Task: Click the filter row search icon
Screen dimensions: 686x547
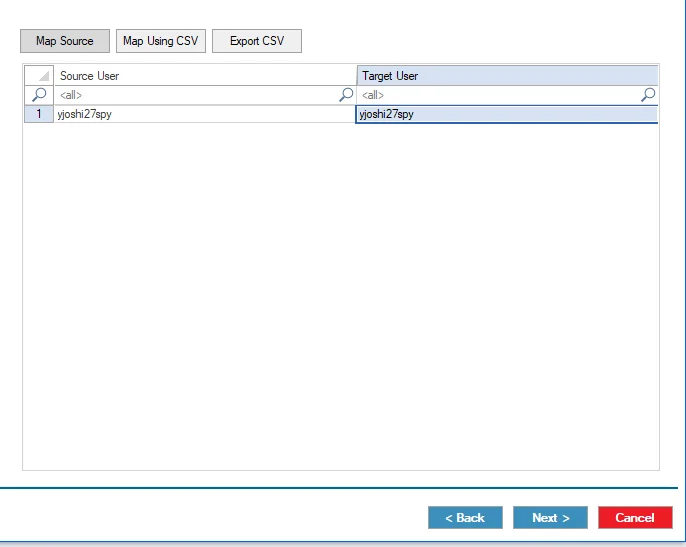Action: 39,95
